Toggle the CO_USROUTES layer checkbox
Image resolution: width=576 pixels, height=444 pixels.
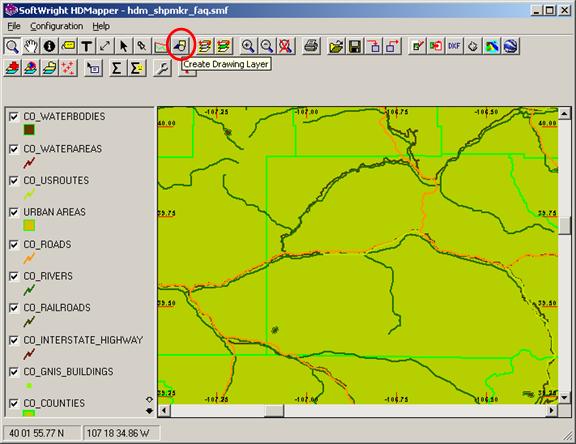point(14,181)
